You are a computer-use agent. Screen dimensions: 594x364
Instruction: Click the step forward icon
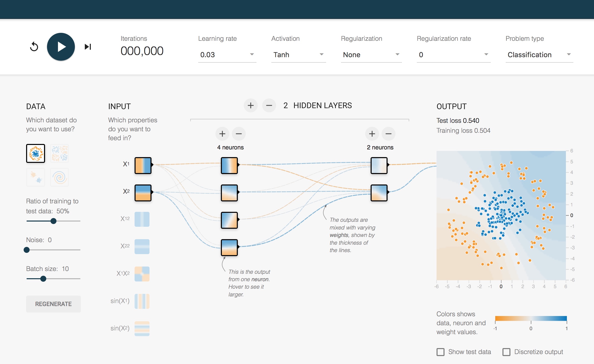pos(88,47)
